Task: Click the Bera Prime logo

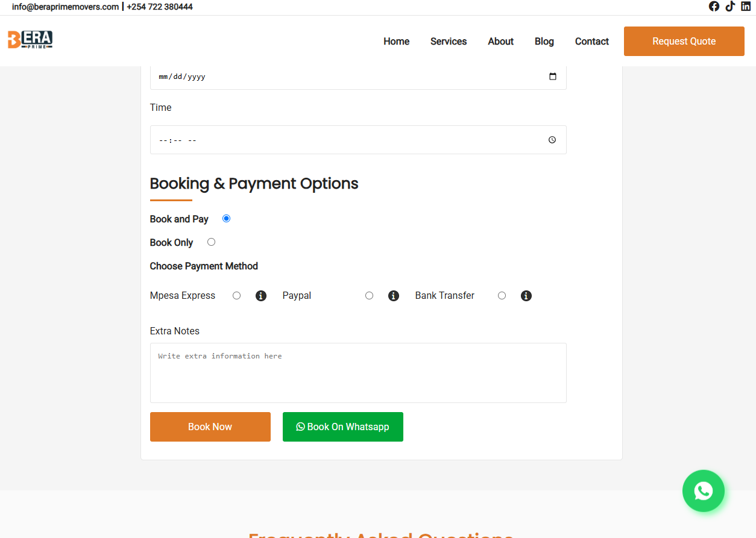Action: pos(30,39)
